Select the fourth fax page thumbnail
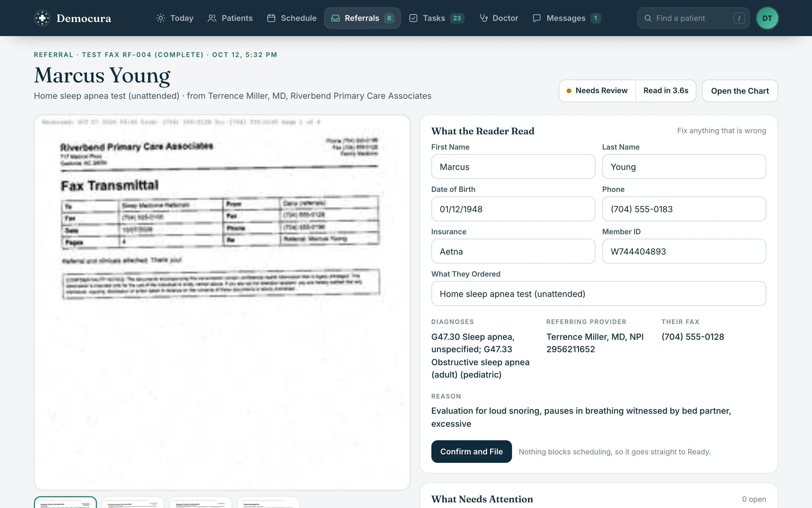 (268, 502)
